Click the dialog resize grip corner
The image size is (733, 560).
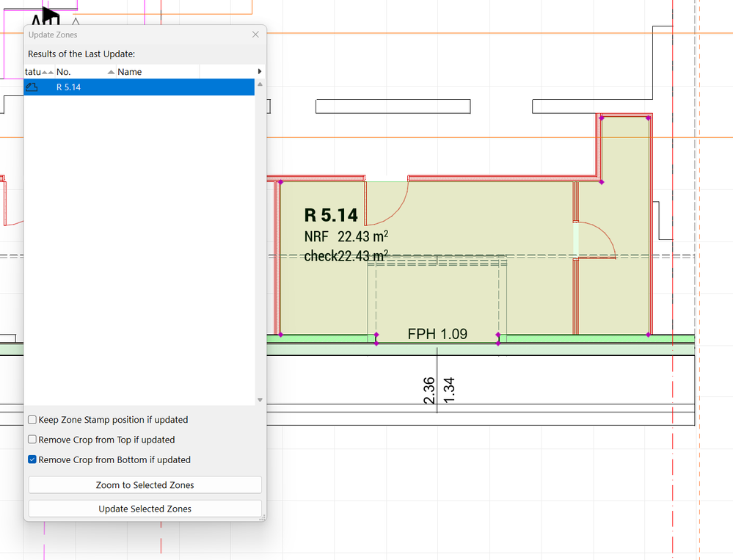click(x=262, y=517)
